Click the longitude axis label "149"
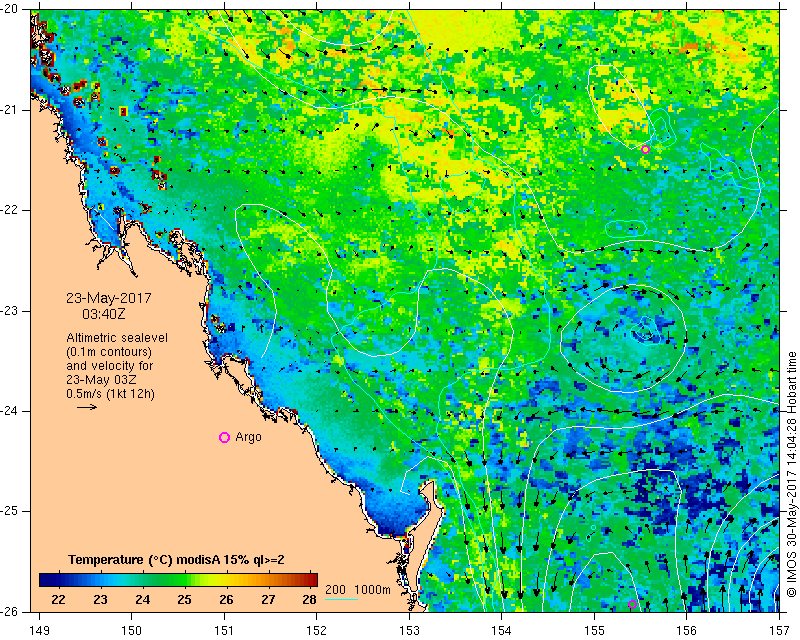Screen dimensions: 800x640 39,630
